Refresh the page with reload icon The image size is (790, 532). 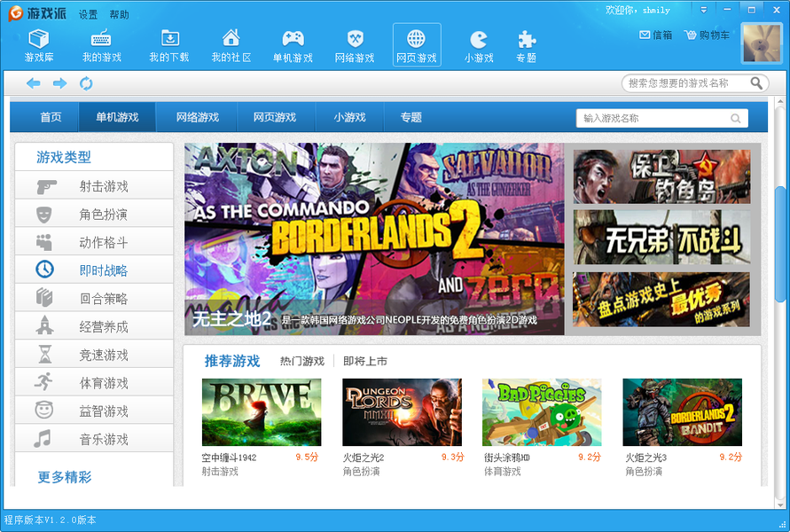(x=86, y=83)
